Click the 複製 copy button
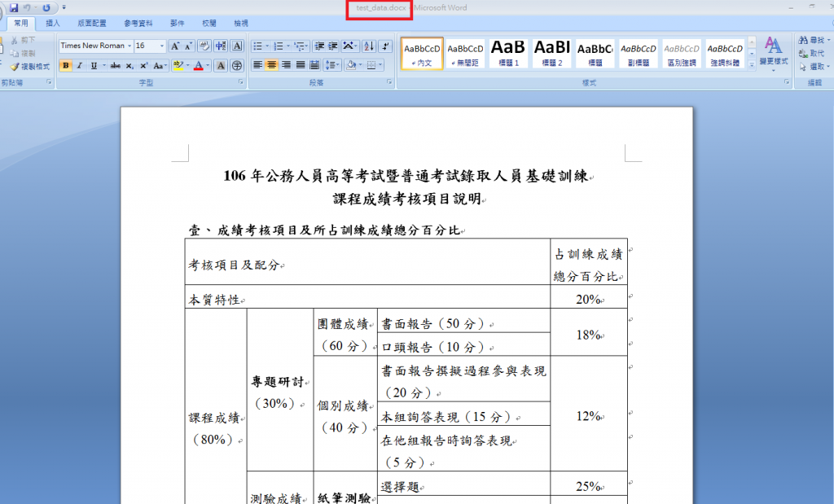Viewport: 834px width, 504px height. point(23,53)
